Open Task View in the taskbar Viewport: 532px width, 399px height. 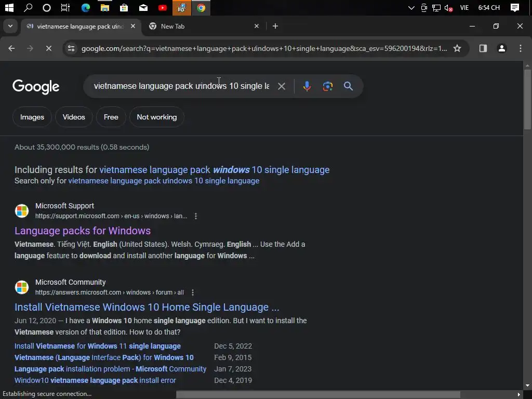pyautogui.click(x=65, y=7)
